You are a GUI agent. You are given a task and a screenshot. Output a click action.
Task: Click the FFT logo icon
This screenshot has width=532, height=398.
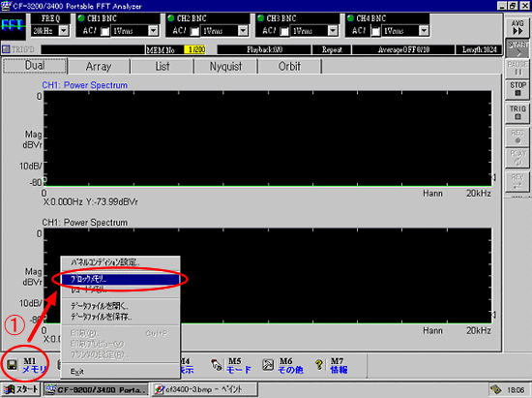click(x=13, y=26)
